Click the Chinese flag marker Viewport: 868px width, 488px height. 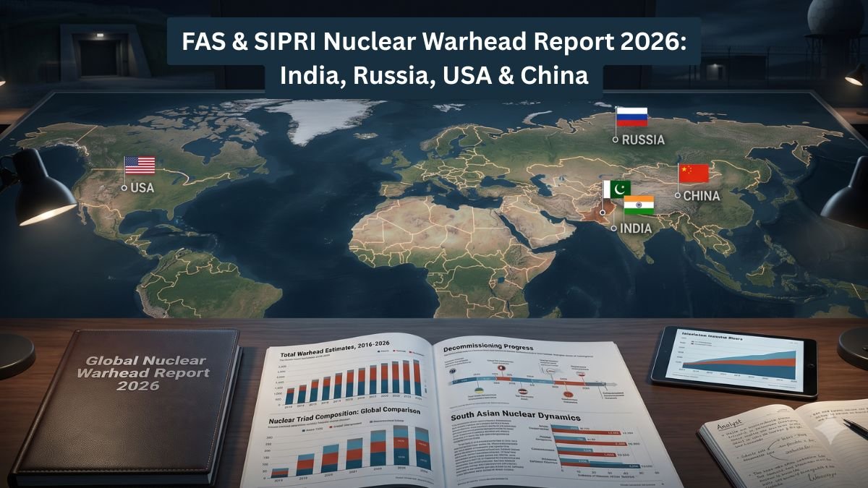[x=693, y=174]
